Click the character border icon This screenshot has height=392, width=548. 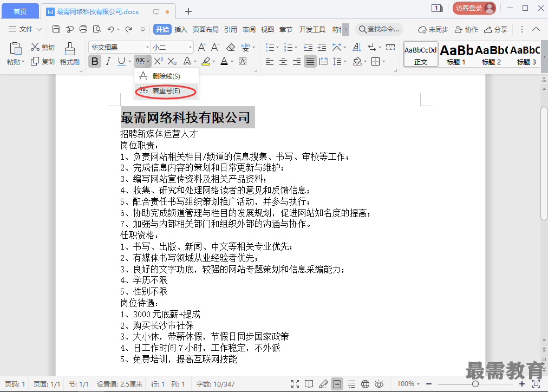click(x=243, y=62)
